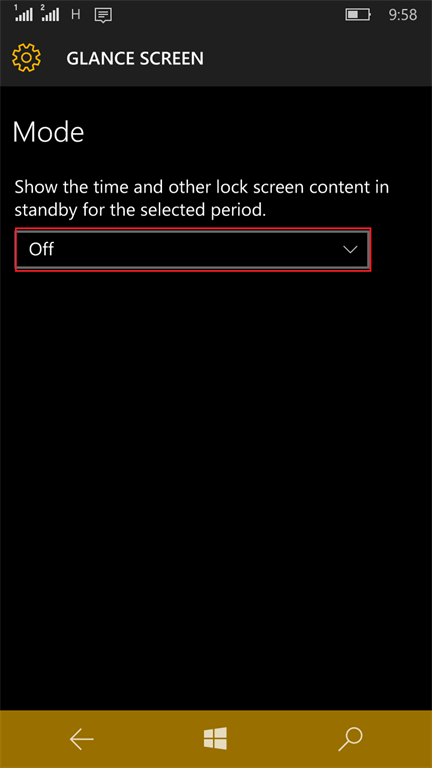Image resolution: width=432 pixels, height=768 pixels.
Task: Tap the search magnifier button
Action: [x=350, y=739]
